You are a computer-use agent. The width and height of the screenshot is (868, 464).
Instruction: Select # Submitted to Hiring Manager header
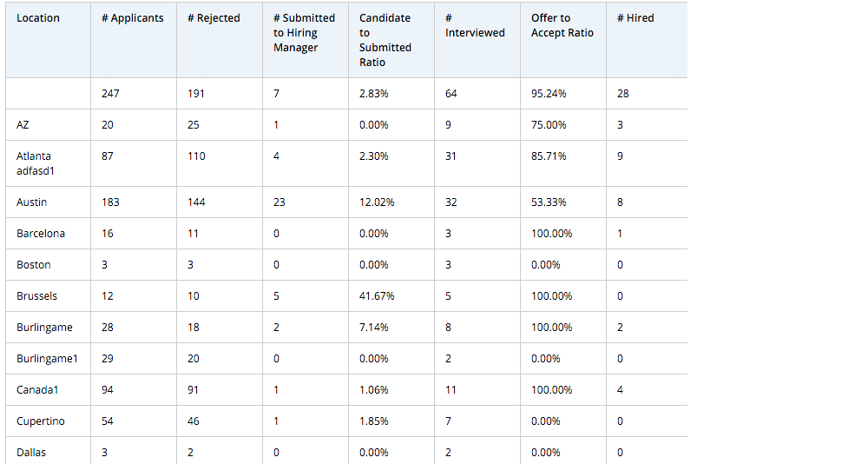[x=304, y=33]
